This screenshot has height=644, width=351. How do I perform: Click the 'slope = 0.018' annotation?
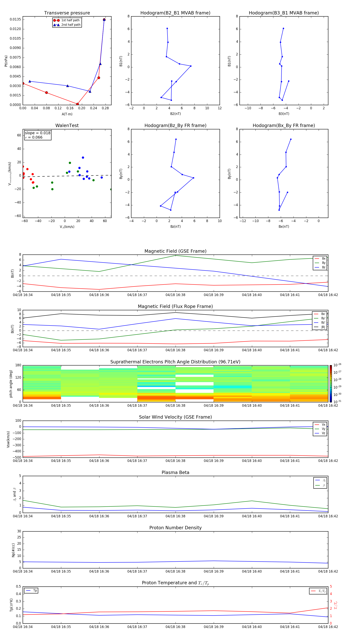37,133
